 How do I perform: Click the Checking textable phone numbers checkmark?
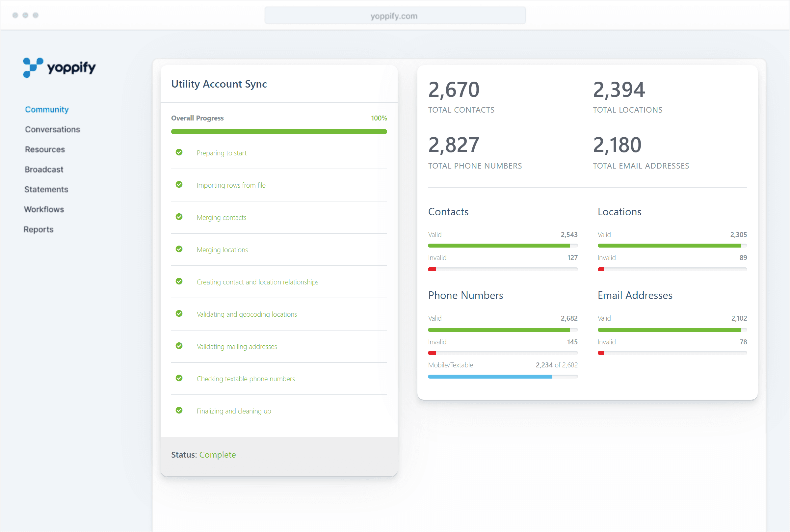pos(179,378)
